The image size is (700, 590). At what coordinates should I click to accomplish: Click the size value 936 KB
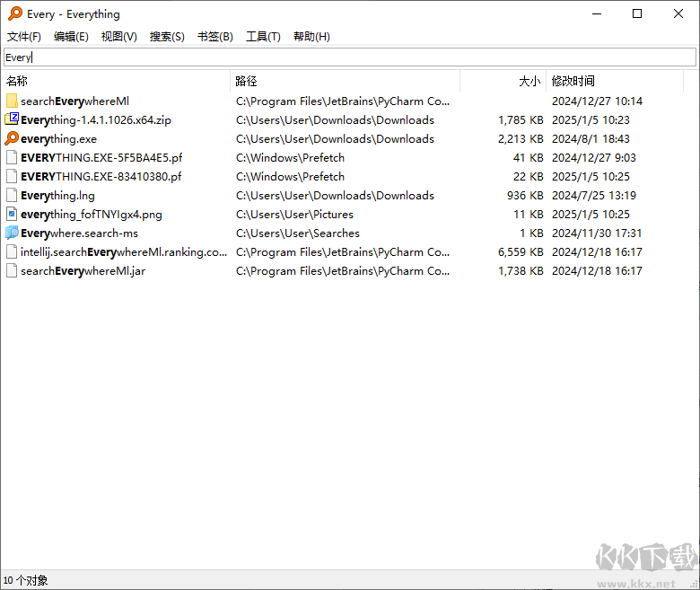(x=525, y=195)
